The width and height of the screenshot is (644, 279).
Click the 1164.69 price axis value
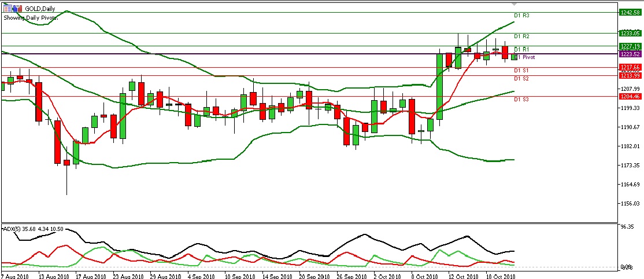[x=631, y=184]
